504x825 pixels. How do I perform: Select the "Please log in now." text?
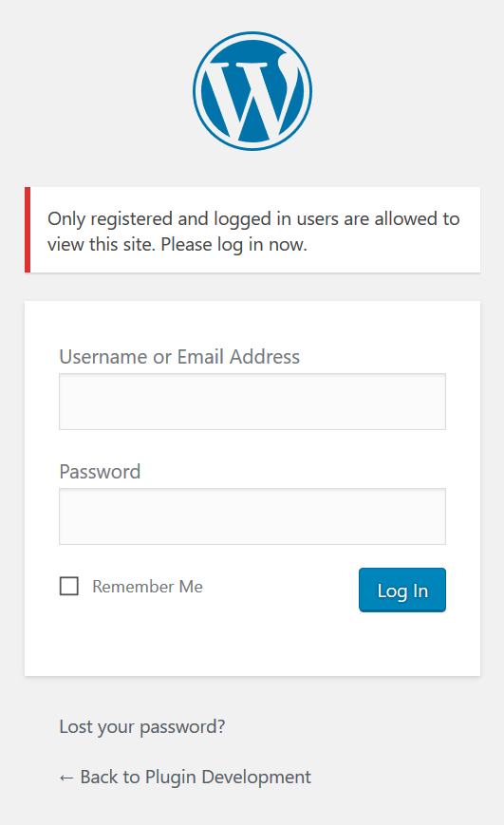pyautogui.click(x=233, y=245)
